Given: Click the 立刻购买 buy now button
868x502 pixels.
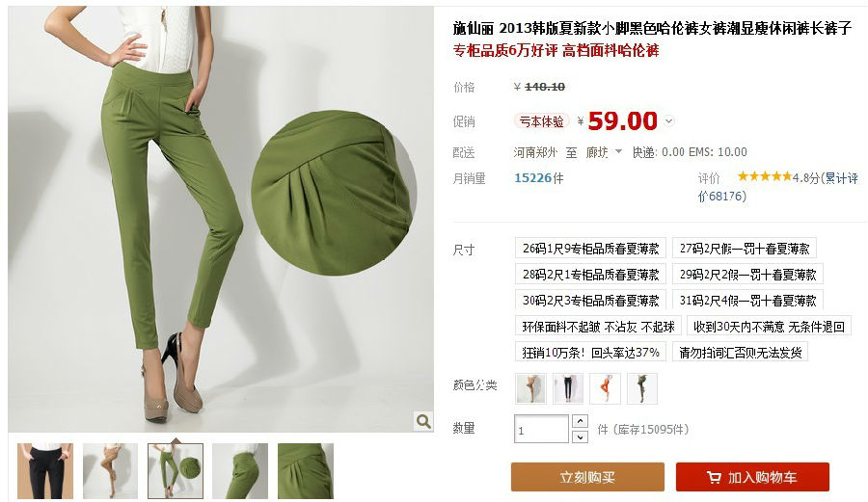Looking at the screenshot, I should [587, 477].
